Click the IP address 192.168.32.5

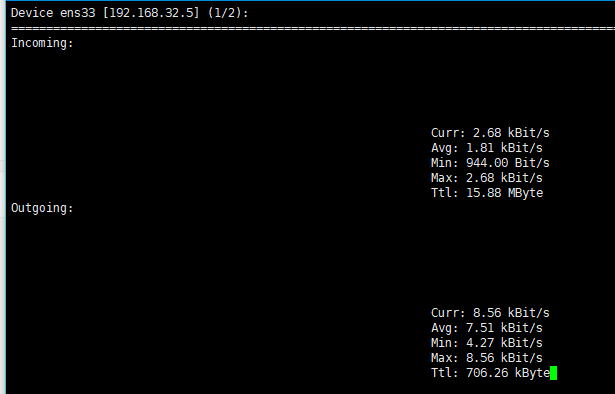[151, 13]
